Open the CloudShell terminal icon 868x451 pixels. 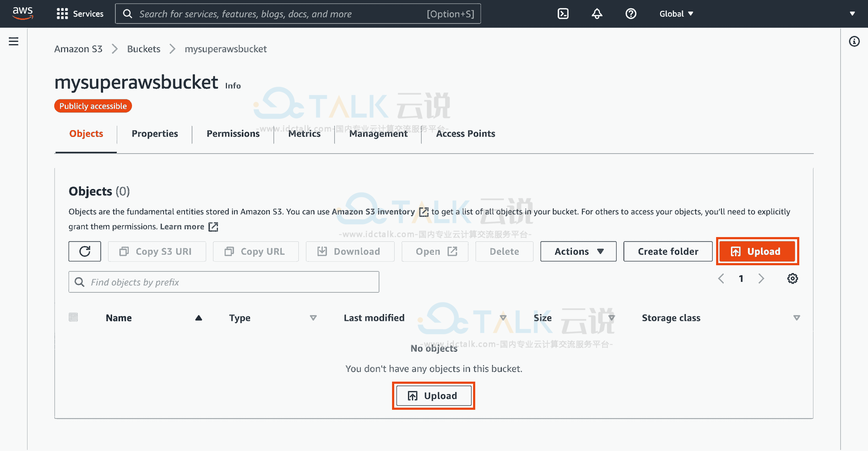click(x=563, y=14)
